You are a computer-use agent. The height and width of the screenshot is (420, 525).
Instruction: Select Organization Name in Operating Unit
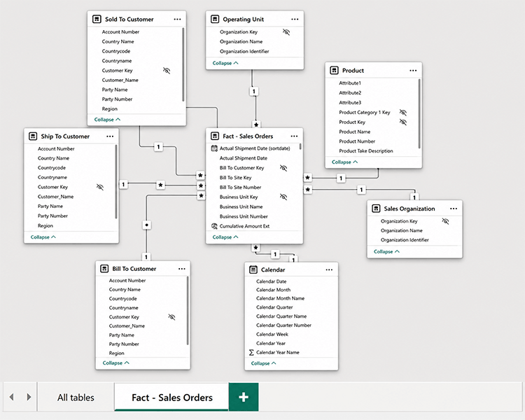coord(241,41)
